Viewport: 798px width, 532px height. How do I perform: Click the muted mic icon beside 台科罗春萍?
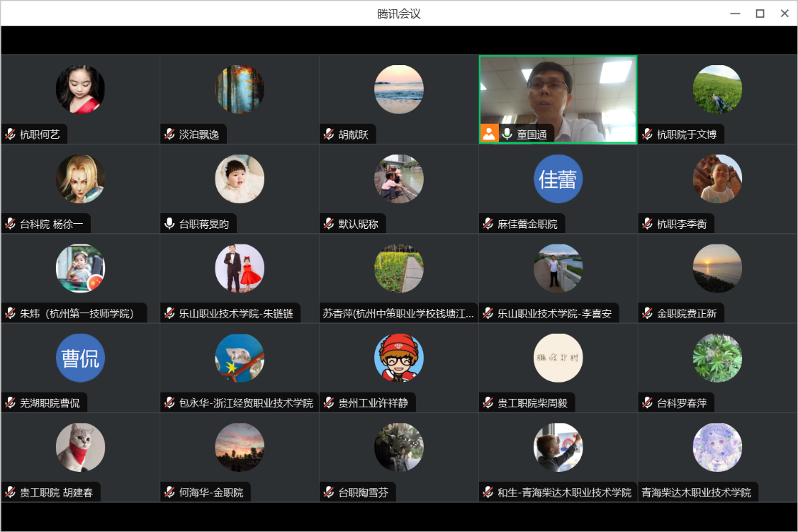point(647,403)
